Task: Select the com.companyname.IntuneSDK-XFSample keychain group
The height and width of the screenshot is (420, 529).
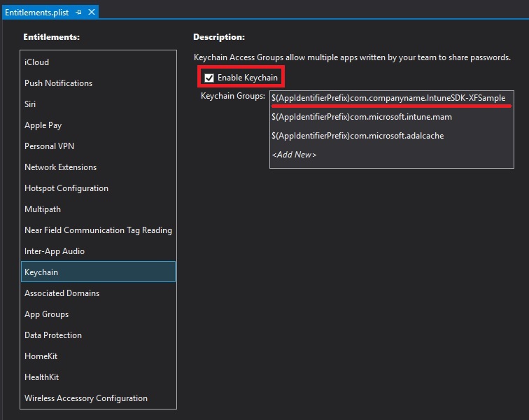Action: pyautogui.click(x=391, y=98)
